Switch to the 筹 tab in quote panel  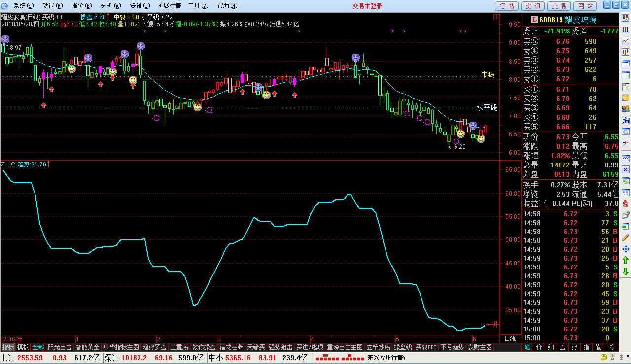(611, 347)
